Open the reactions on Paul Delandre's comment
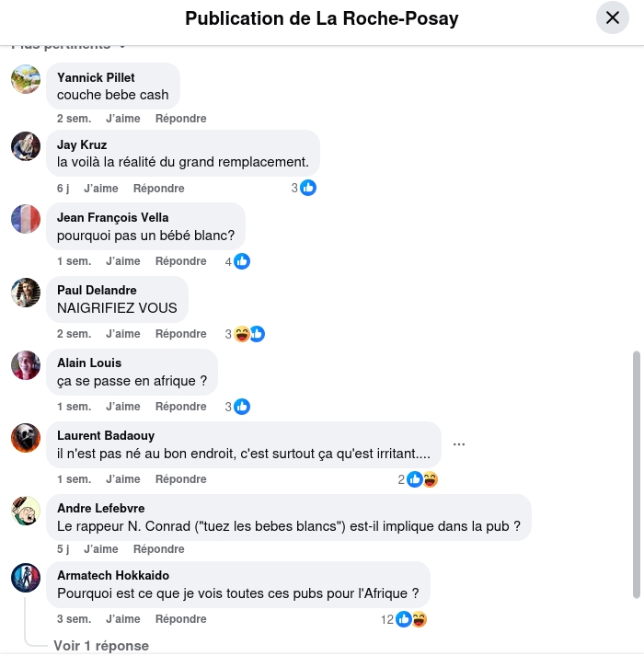 coord(245,334)
